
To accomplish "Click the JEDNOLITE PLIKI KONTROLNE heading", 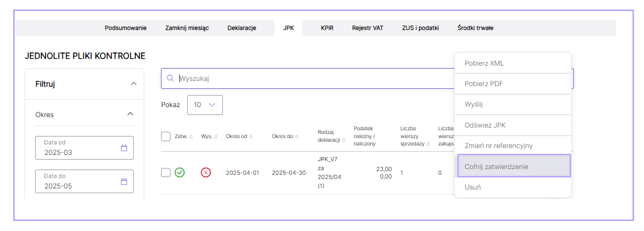I will tap(85, 56).
